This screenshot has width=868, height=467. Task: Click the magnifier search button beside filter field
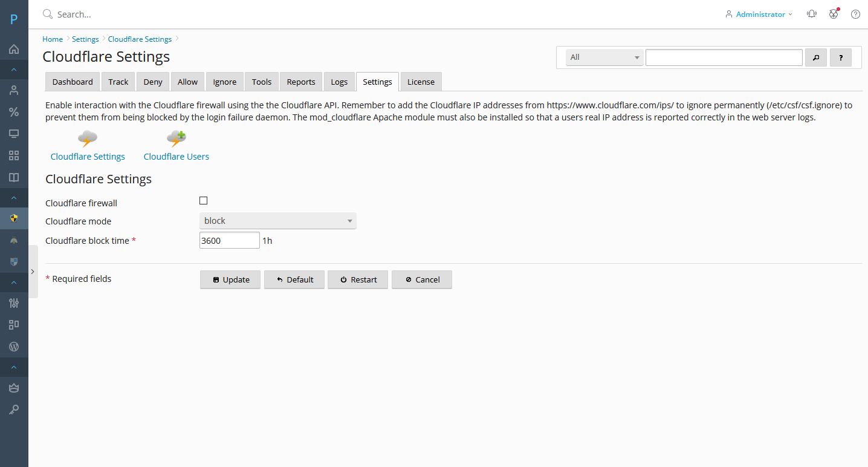[816, 57]
